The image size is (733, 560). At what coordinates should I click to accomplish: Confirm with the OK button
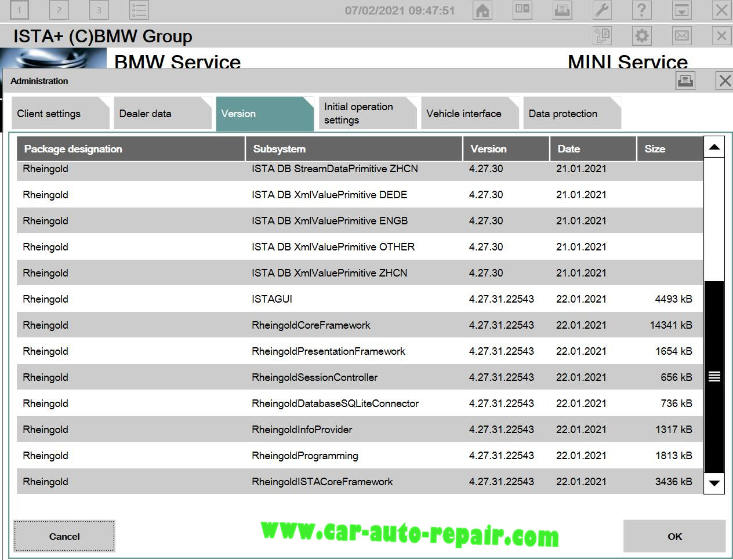(x=674, y=536)
